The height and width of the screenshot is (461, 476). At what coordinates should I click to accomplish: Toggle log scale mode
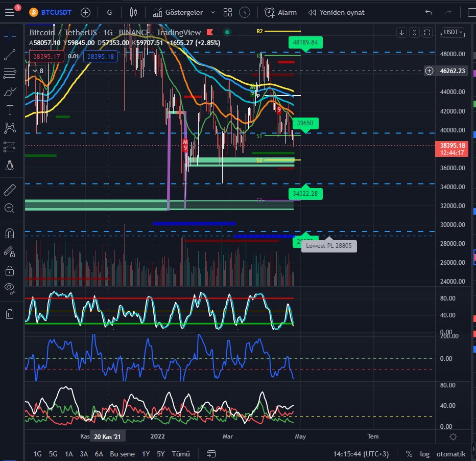point(425,454)
